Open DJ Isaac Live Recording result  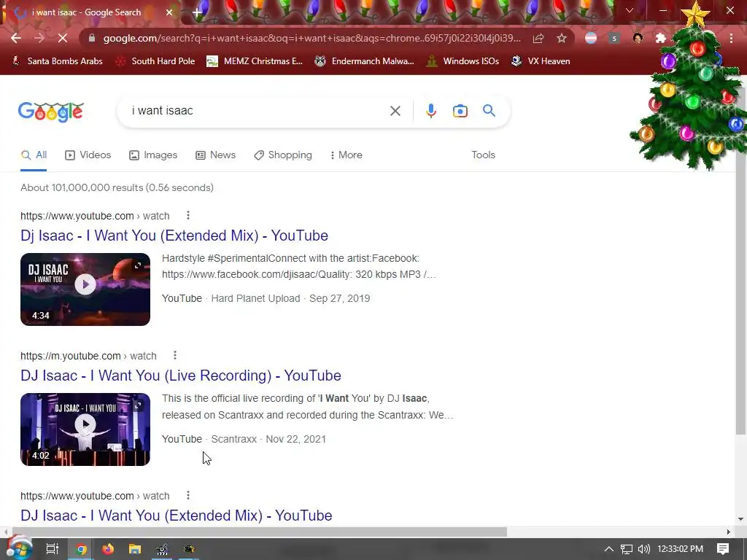click(181, 376)
